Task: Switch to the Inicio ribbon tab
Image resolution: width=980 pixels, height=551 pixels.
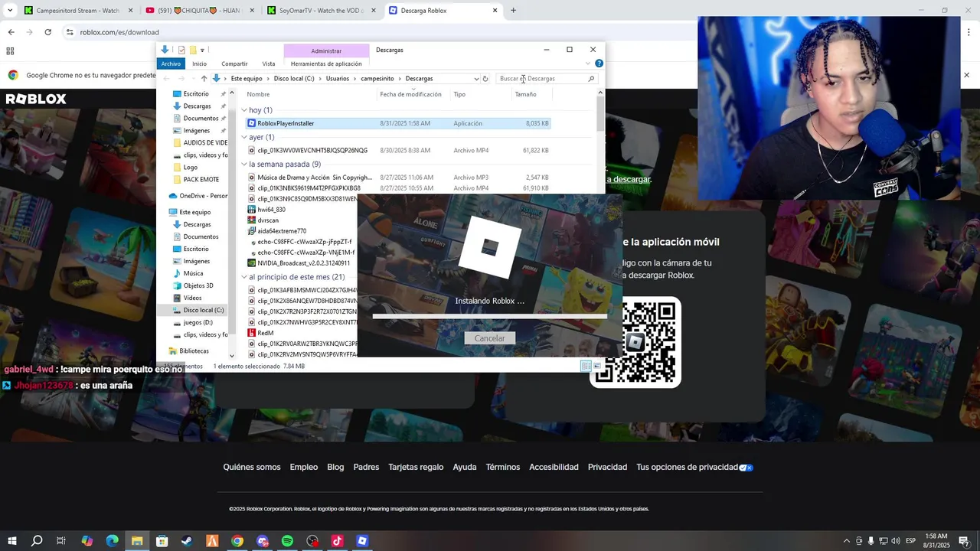Action: [x=199, y=64]
